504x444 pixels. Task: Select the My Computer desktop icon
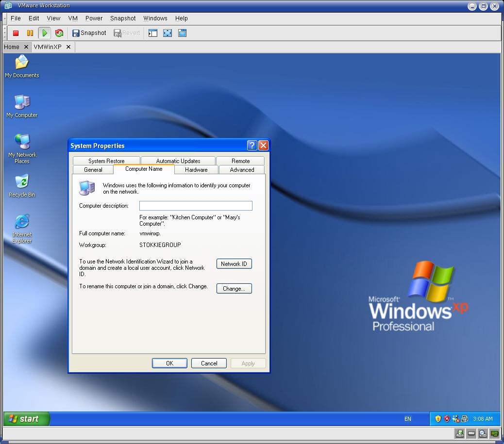coord(22,106)
